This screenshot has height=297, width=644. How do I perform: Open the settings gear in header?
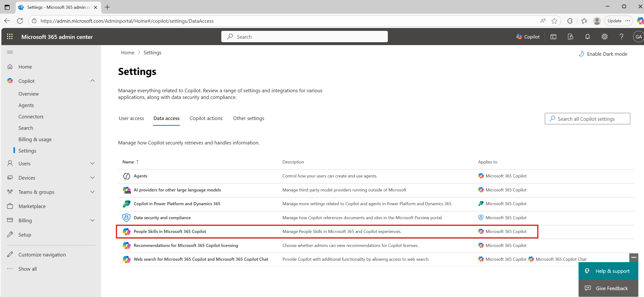[x=604, y=37]
